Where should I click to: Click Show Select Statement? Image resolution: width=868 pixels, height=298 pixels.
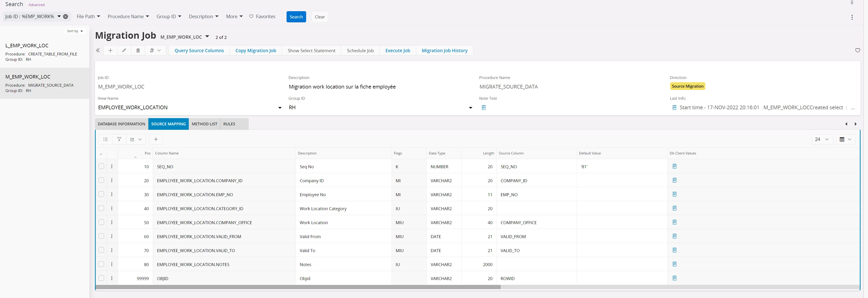311,51
